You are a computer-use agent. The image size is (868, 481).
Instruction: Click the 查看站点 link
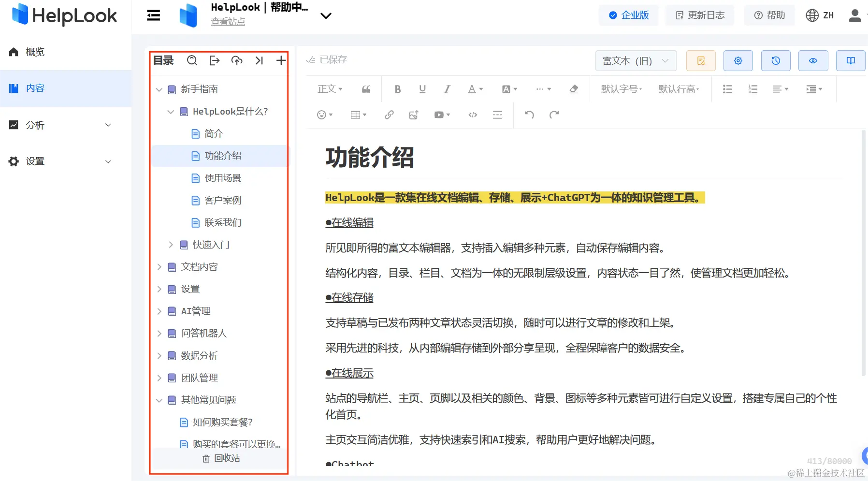[x=228, y=22]
